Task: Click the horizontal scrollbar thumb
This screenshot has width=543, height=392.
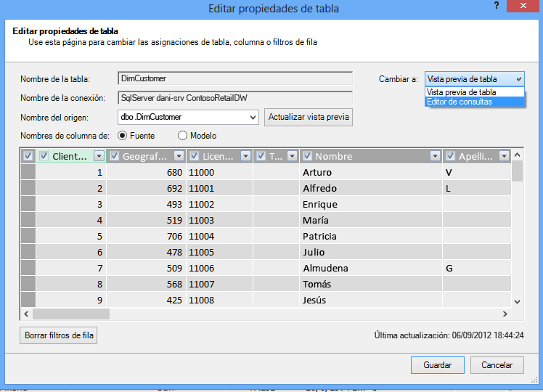Action: (x=71, y=314)
